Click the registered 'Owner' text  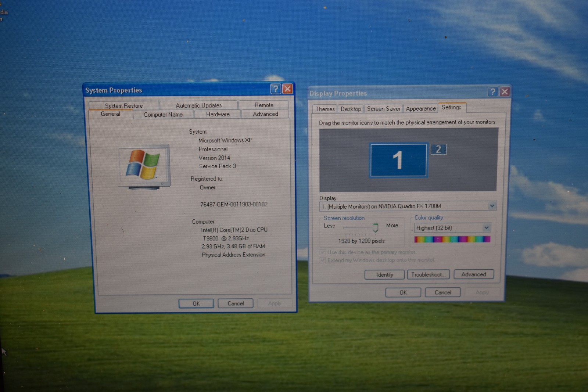(x=208, y=187)
